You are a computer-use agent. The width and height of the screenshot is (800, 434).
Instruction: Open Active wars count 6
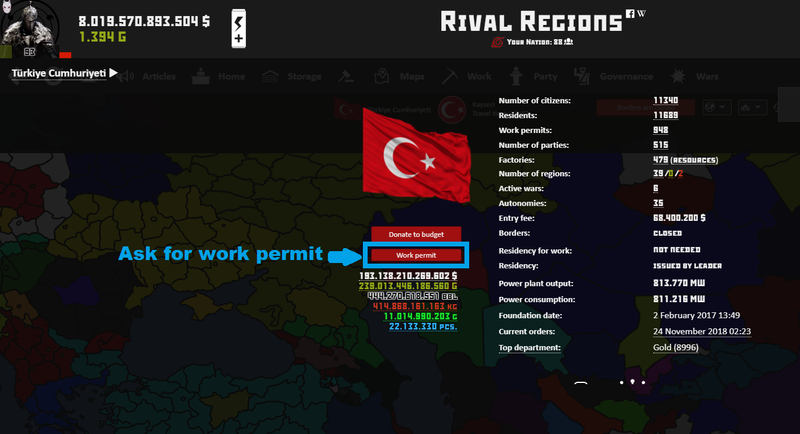656,188
